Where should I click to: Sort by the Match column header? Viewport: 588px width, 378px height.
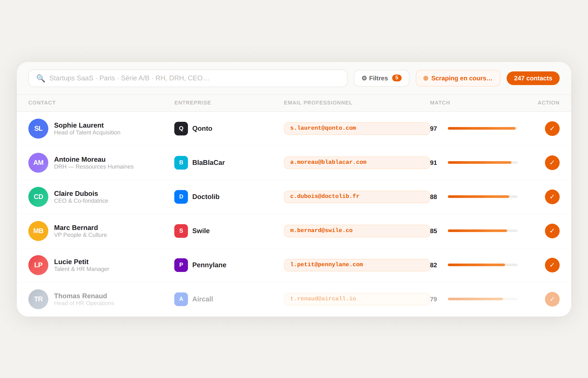pos(440,103)
